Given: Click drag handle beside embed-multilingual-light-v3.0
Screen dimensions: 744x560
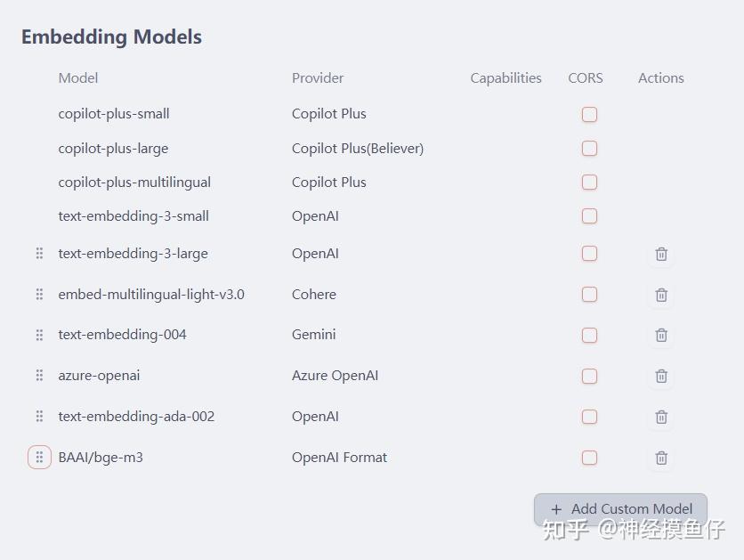Looking at the screenshot, I should tap(39, 295).
